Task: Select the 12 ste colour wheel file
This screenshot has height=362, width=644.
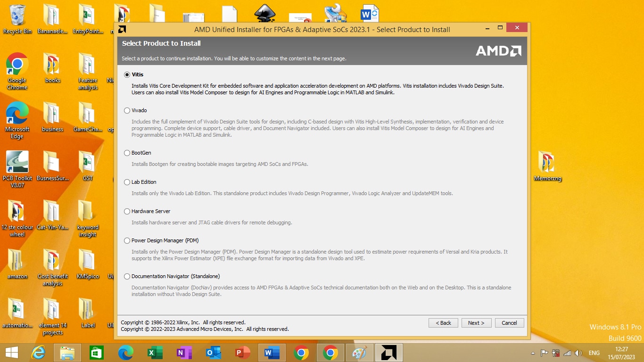Action: pos(17,219)
